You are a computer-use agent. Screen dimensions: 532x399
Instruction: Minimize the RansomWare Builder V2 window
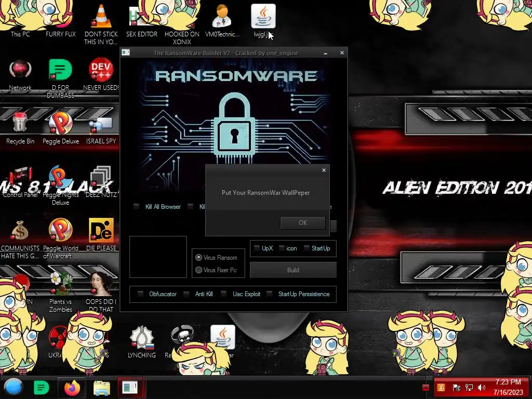coord(325,53)
